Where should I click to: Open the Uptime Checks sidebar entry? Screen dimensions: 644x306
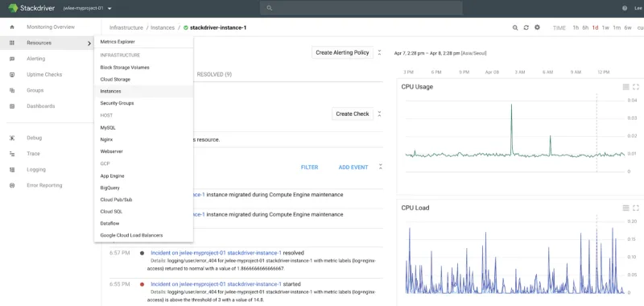44,75
